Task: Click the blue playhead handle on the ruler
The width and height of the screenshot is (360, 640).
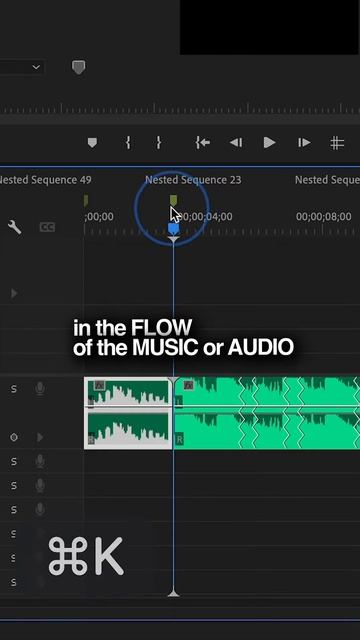Action: click(x=173, y=229)
